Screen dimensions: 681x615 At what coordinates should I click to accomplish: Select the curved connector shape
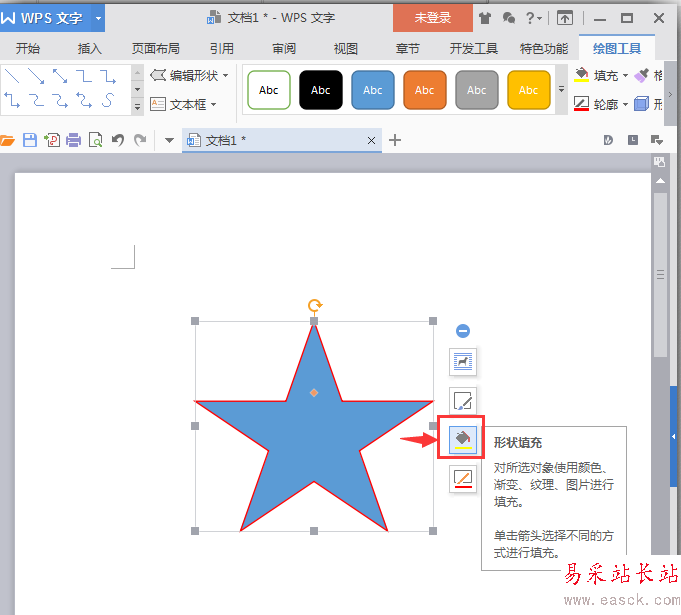[x=36, y=99]
